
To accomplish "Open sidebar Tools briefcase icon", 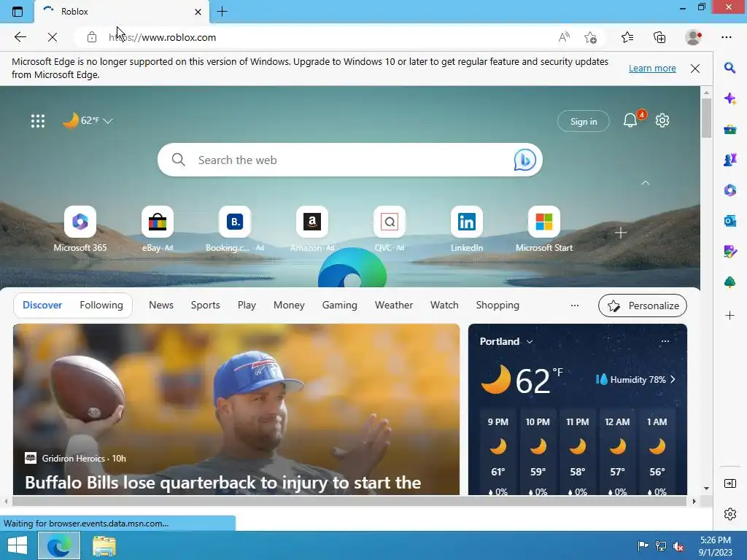I will point(729,129).
